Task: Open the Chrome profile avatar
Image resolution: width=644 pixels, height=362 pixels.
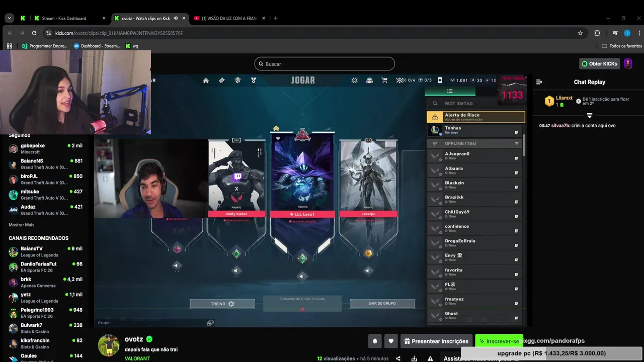Action: 627,33
